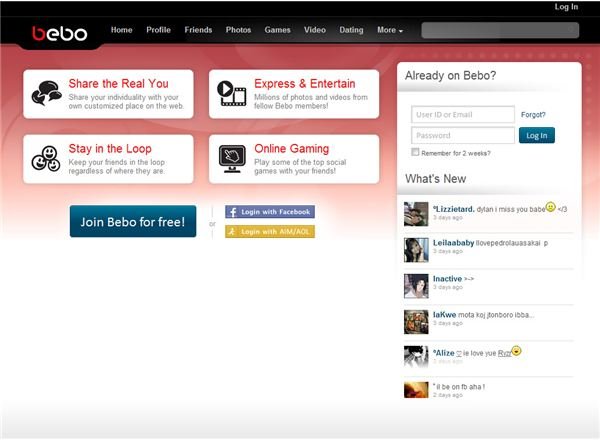Open Inactive's profile picture
This screenshot has width=600, height=440.
pyautogui.click(x=416, y=286)
